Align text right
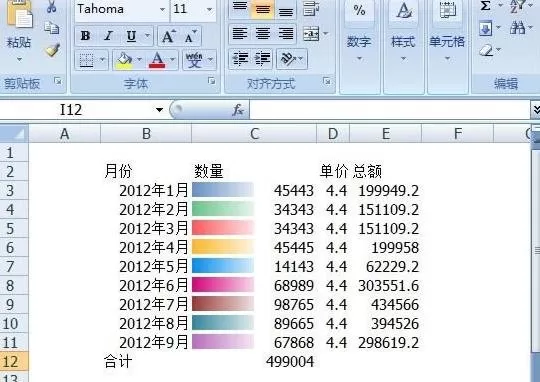 286,34
